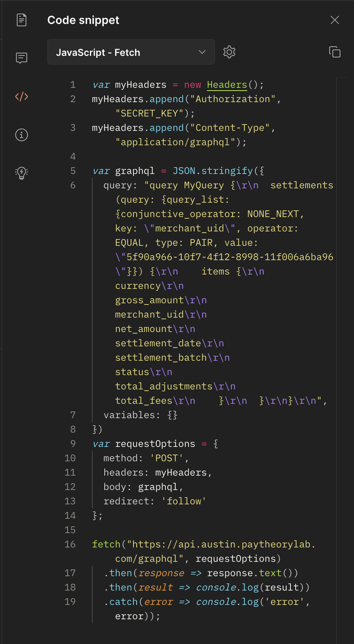
Task: Click the 'follow' redirect value
Action: (x=184, y=501)
